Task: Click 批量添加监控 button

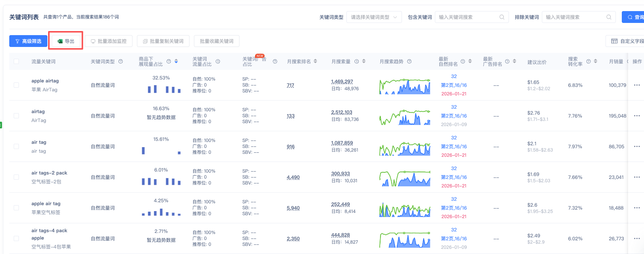Action: click(108, 41)
